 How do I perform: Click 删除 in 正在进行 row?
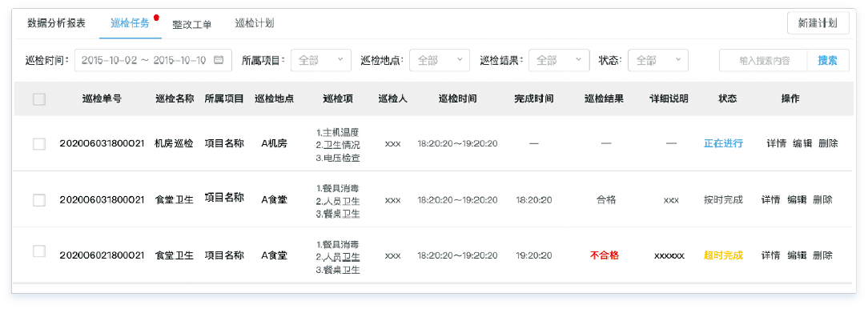[x=828, y=143]
